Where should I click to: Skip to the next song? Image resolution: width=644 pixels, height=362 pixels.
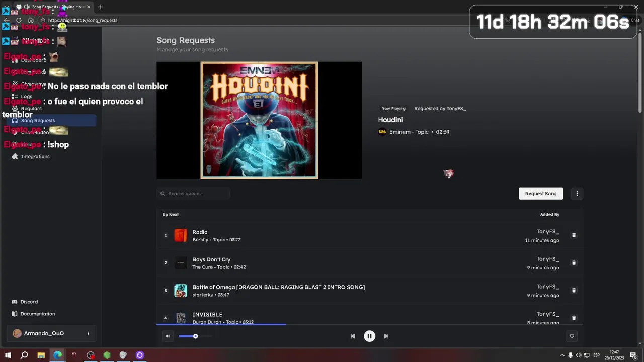386,336
